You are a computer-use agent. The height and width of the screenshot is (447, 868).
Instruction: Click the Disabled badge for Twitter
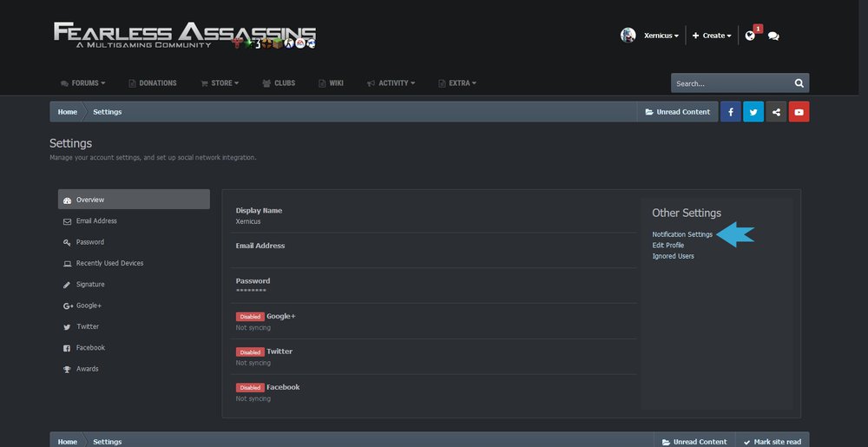point(250,352)
